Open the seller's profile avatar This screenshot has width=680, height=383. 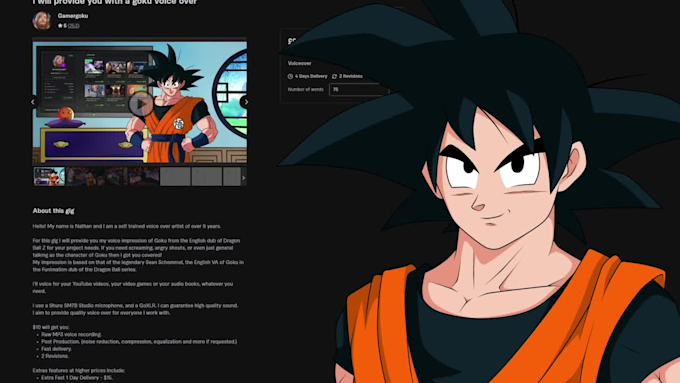[42, 20]
